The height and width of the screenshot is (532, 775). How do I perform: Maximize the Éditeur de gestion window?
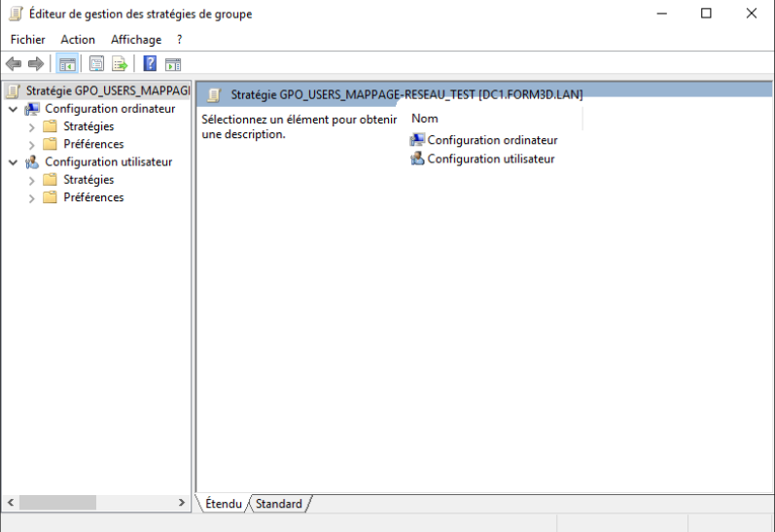(x=706, y=14)
